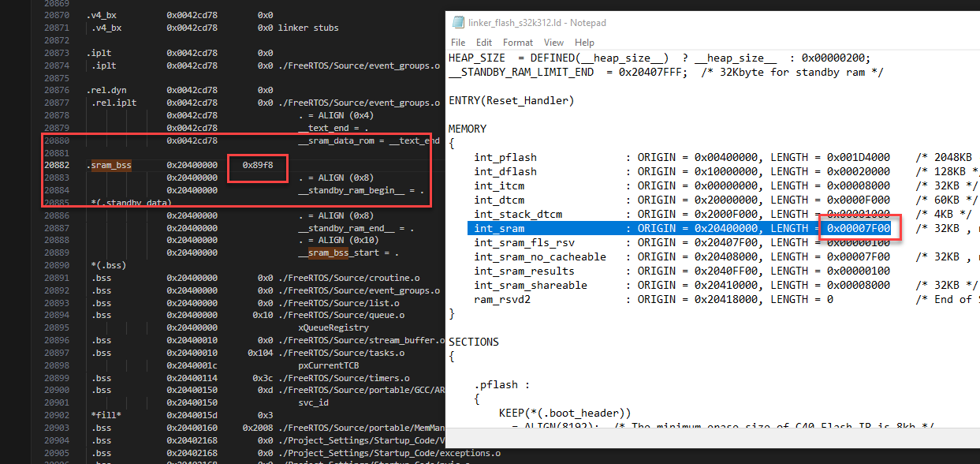Click the MEMORY keyword in the linker script

pyautogui.click(x=467, y=128)
